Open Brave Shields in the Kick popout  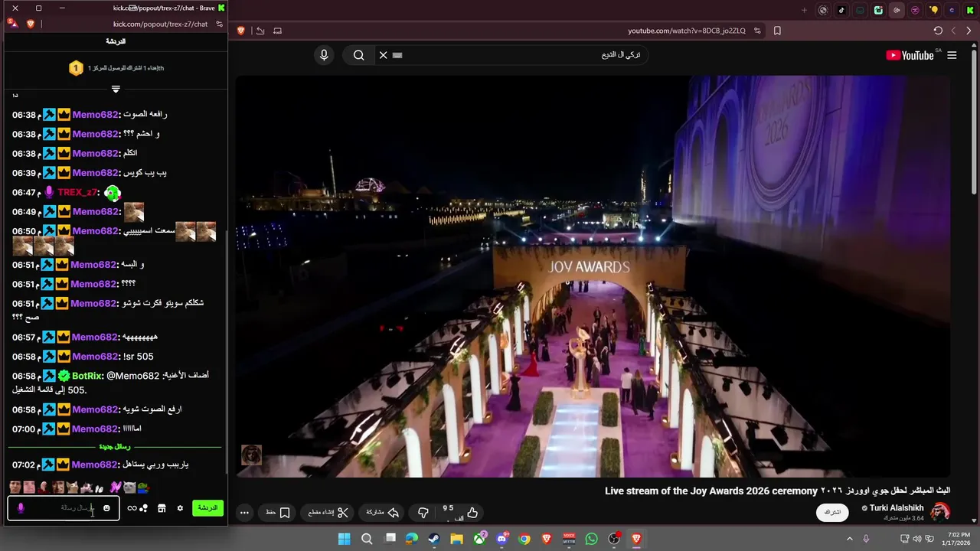point(31,24)
